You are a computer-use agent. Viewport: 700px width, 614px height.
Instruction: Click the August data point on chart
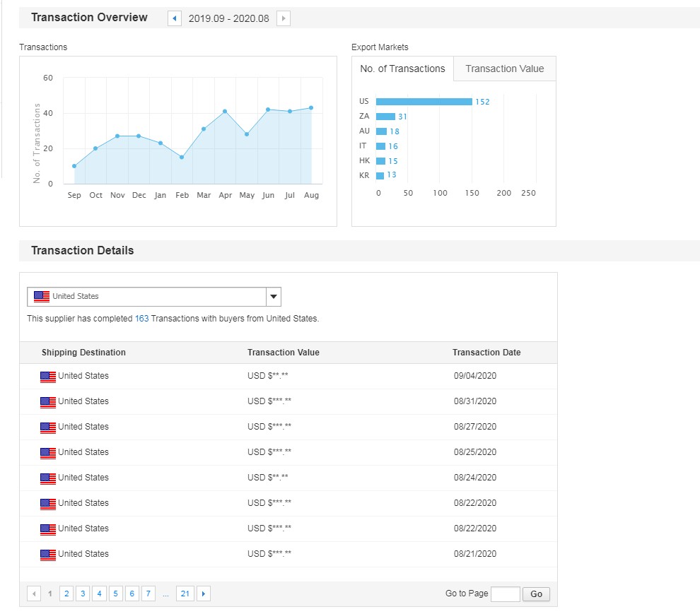point(311,108)
